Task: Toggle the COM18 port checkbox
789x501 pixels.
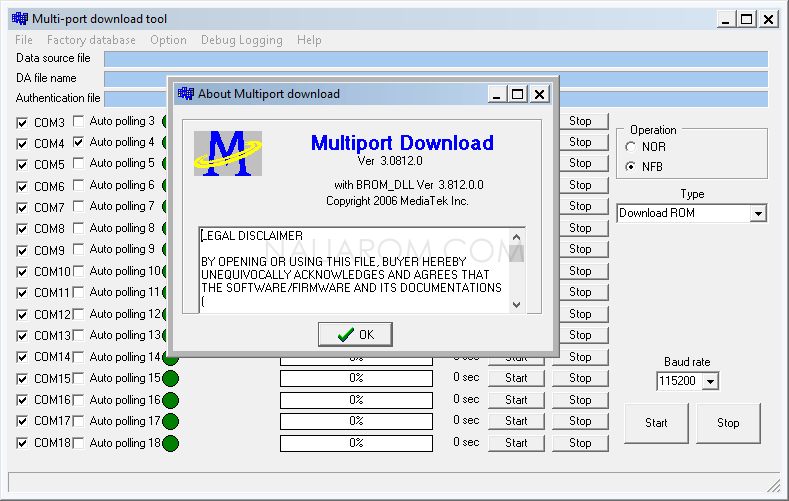Action: tap(22, 443)
